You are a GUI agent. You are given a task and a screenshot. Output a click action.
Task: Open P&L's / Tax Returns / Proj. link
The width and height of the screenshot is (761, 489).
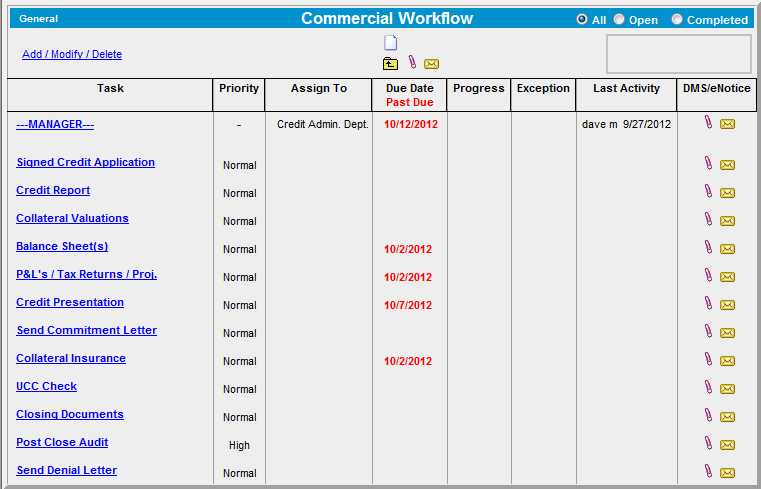point(86,275)
